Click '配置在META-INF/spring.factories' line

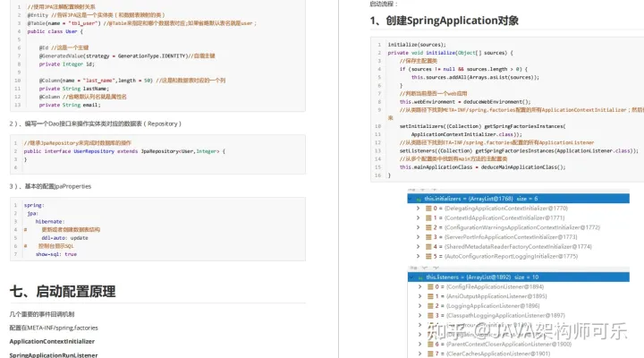pos(54,328)
